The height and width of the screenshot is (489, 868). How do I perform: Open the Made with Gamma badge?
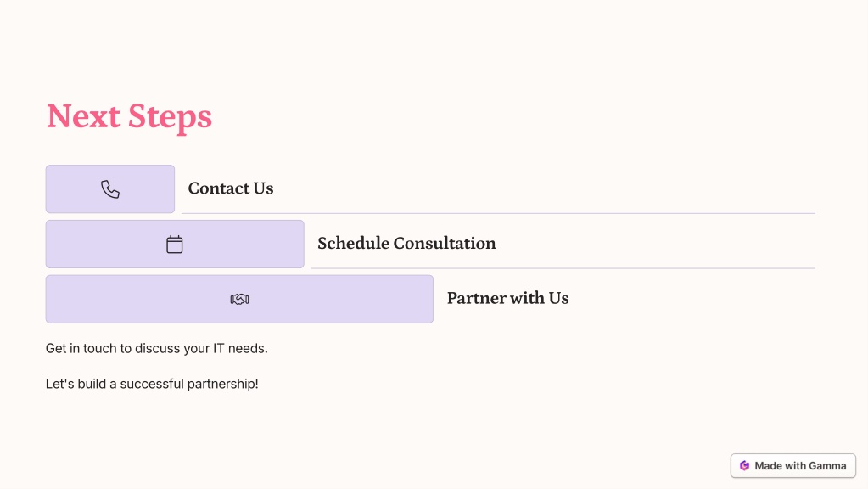pyautogui.click(x=792, y=466)
